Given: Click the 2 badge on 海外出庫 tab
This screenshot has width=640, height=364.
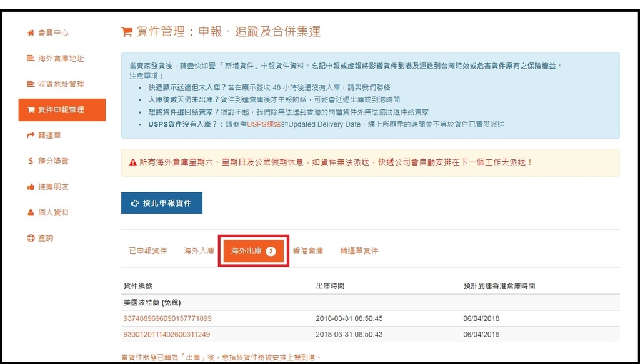Looking at the screenshot, I should tap(271, 251).
